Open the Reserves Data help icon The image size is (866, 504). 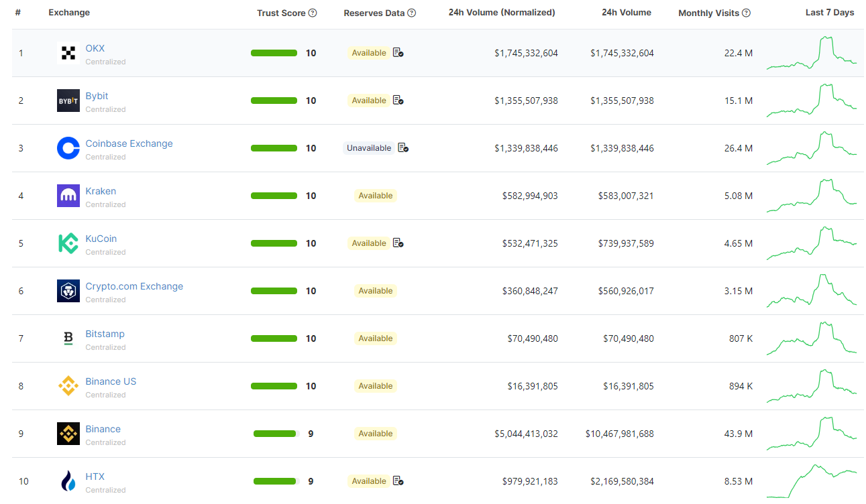point(412,13)
